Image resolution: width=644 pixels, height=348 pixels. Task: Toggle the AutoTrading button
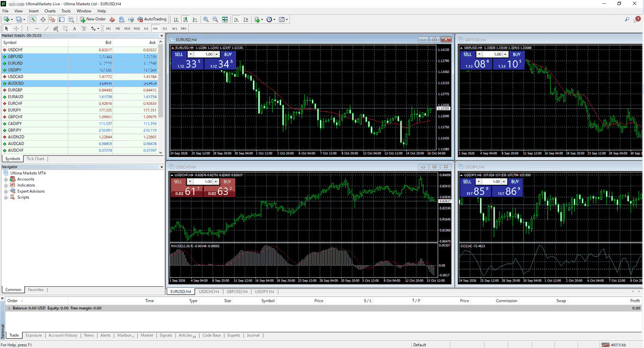[x=152, y=19]
